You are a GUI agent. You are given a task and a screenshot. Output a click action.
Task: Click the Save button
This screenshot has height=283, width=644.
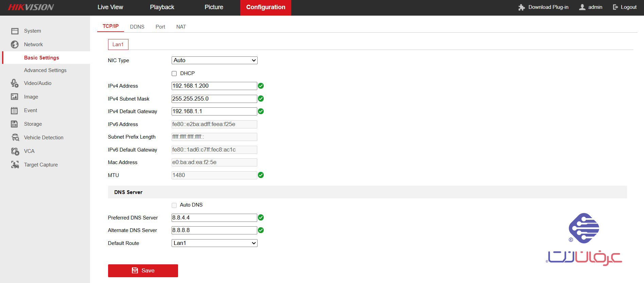point(143,271)
